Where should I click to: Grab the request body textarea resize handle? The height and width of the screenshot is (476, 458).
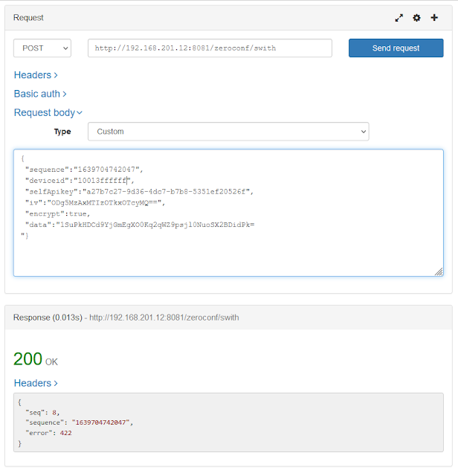(x=439, y=272)
